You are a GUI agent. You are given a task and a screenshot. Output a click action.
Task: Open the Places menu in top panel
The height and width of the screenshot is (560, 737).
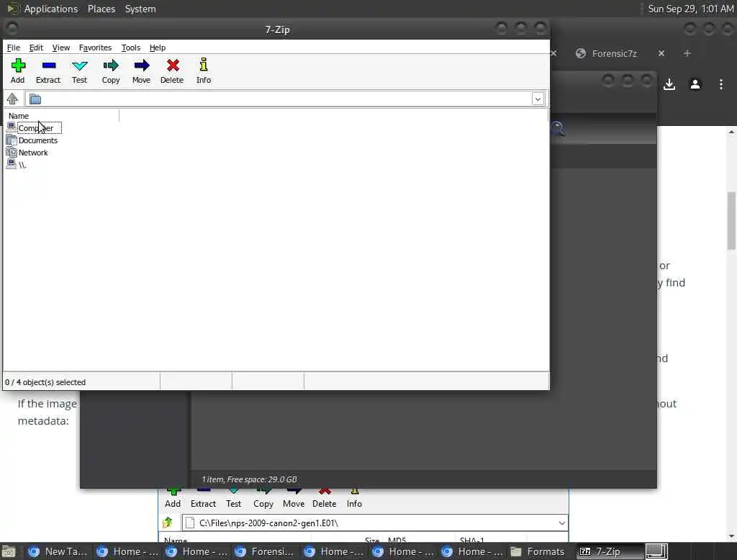pyautogui.click(x=101, y=9)
